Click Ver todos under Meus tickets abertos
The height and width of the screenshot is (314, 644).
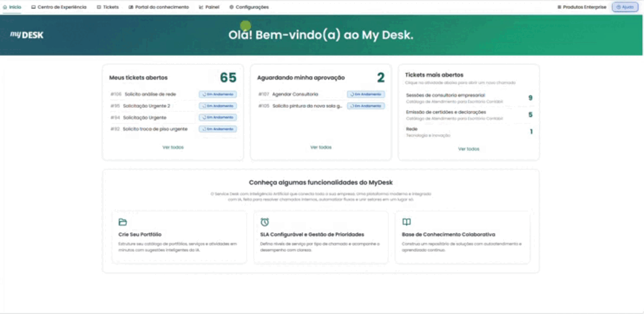[x=173, y=147]
